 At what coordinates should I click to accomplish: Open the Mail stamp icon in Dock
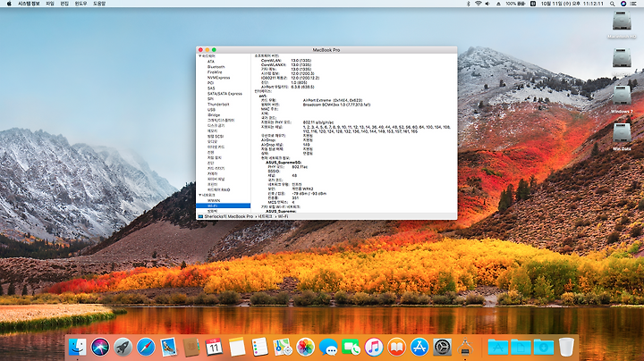pos(168,347)
